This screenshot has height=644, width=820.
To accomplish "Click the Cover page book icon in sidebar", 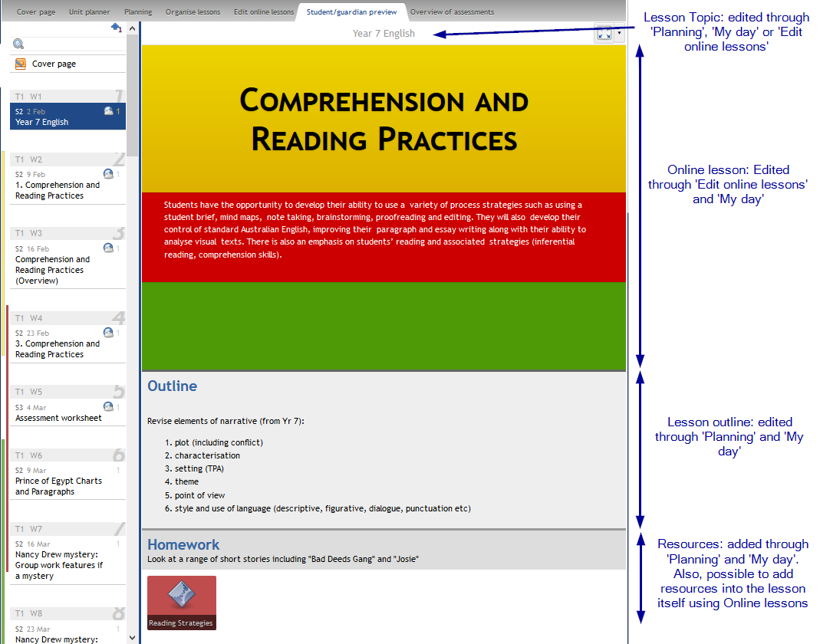I will tap(21, 63).
